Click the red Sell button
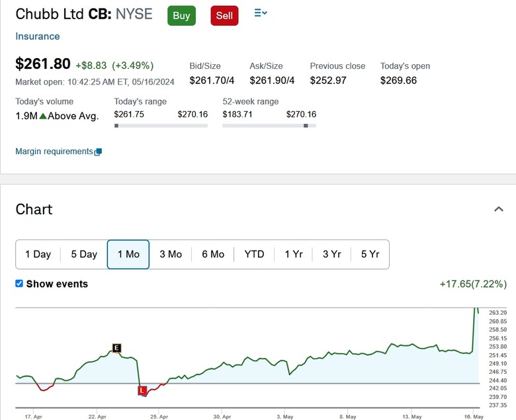The width and height of the screenshot is (516, 420). click(224, 15)
